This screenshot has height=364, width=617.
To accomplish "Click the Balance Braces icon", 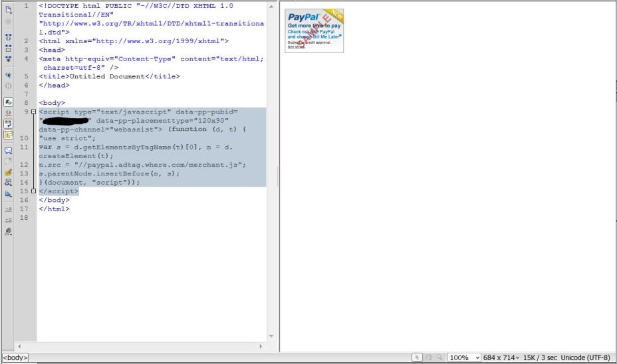I will point(8,86).
